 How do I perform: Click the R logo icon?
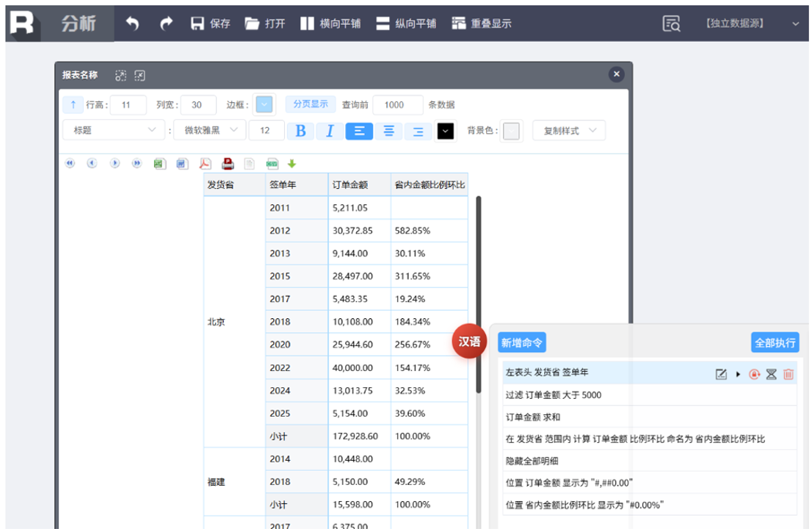pos(22,24)
